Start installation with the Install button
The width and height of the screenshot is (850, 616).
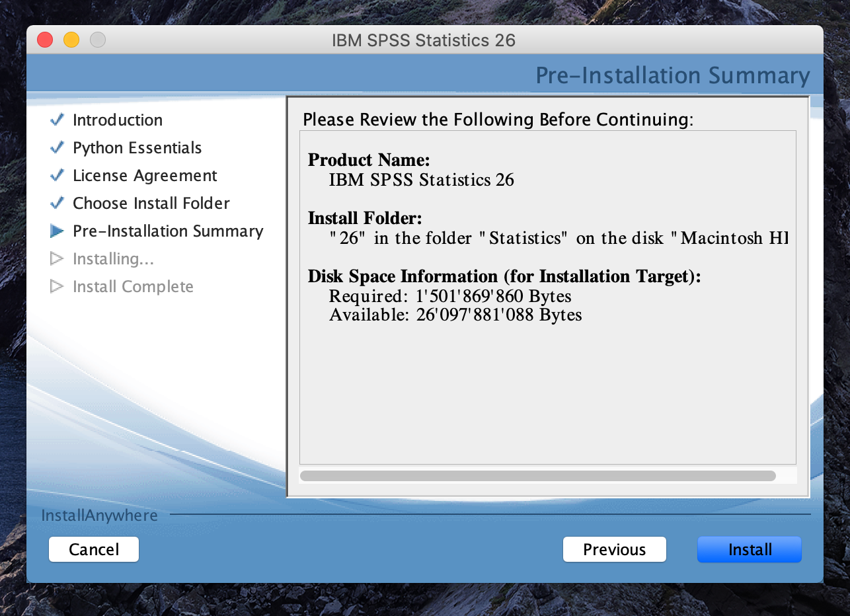click(750, 549)
